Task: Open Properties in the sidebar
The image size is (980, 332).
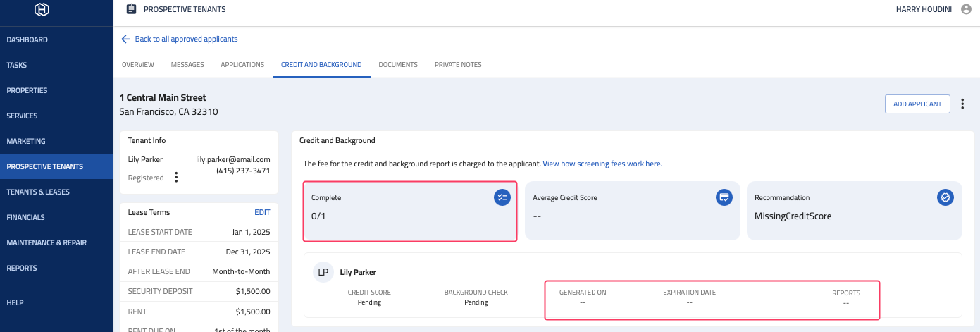Action: (x=56, y=90)
